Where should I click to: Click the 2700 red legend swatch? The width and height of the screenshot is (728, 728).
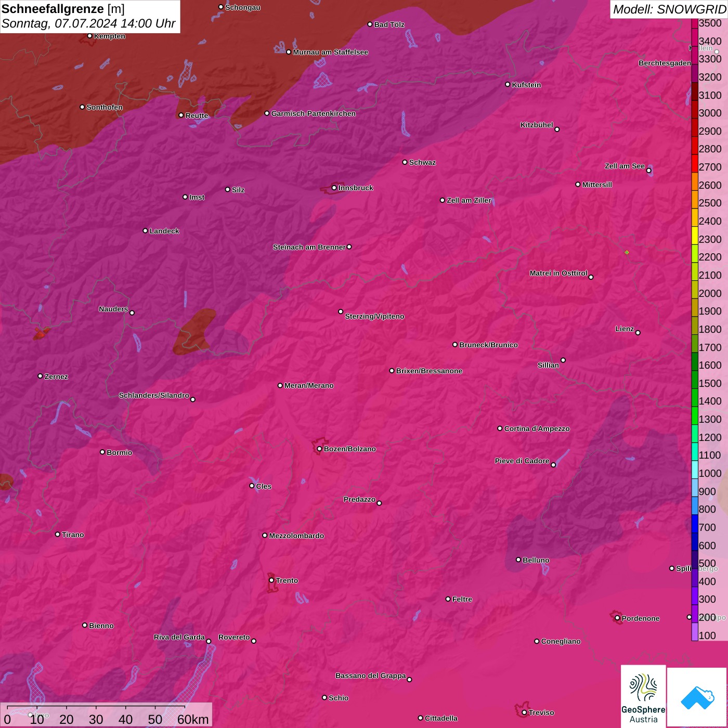tap(695, 164)
